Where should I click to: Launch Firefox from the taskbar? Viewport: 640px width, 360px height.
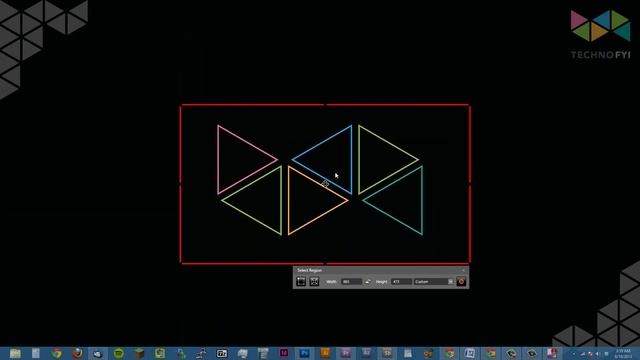coord(77,353)
